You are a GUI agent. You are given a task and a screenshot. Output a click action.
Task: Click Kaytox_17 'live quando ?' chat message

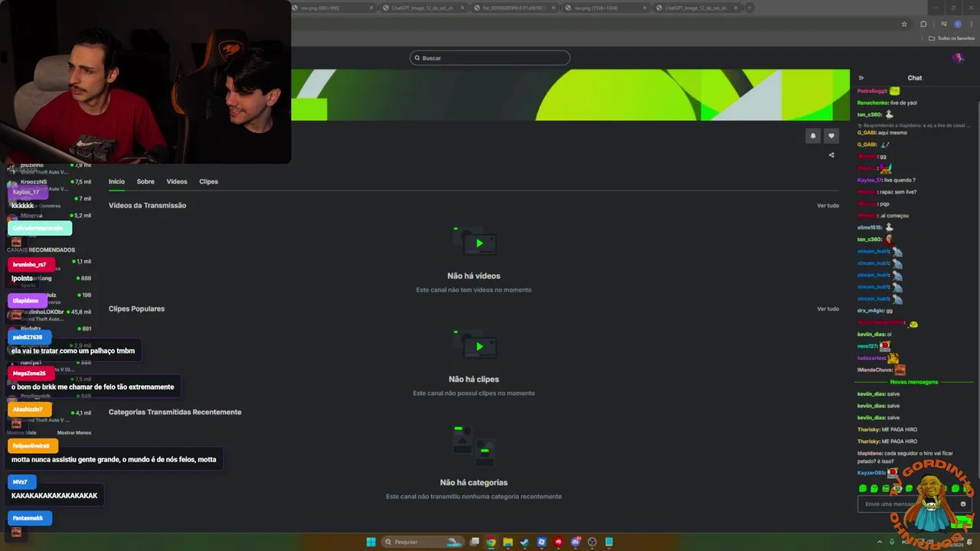(887, 180)
